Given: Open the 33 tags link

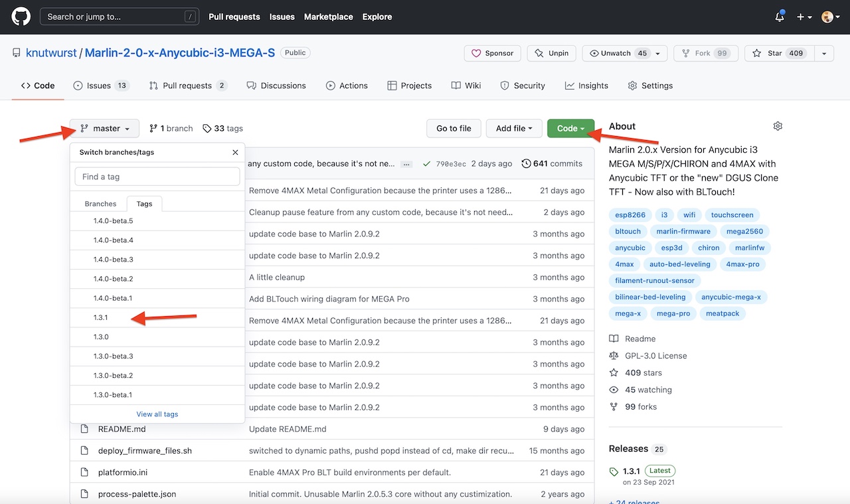Looking at the screenshot, I should click(223, 128).
